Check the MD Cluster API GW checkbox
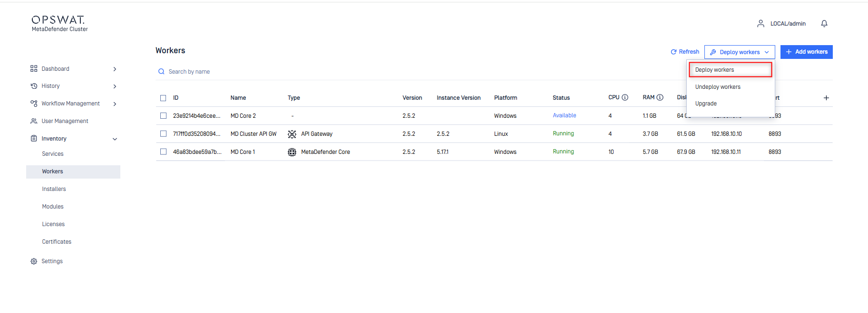868x313 pixels. pyautogui.click(x=163, y=134)
